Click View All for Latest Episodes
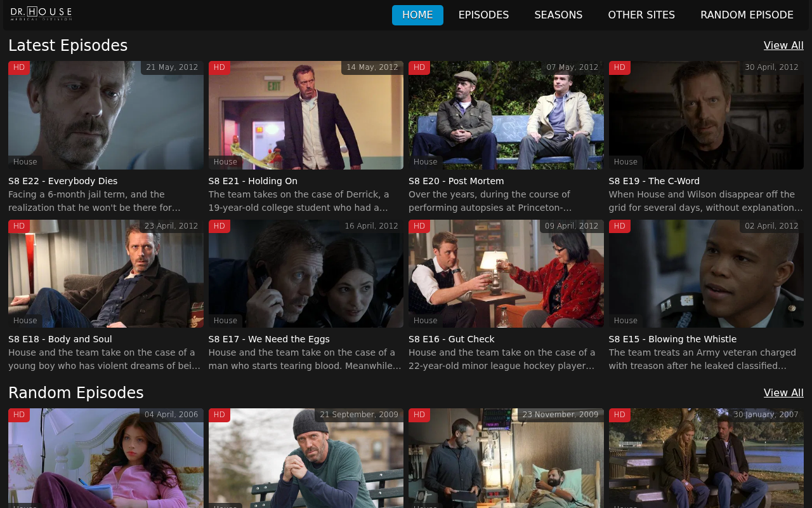The height and width of the screenshot is (508, 812). coord(783,46)
